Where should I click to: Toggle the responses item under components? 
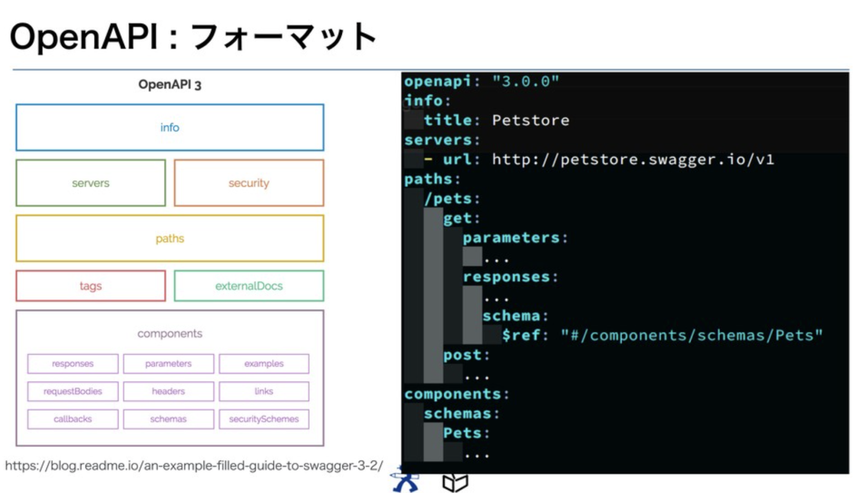[x=72, y=364]
